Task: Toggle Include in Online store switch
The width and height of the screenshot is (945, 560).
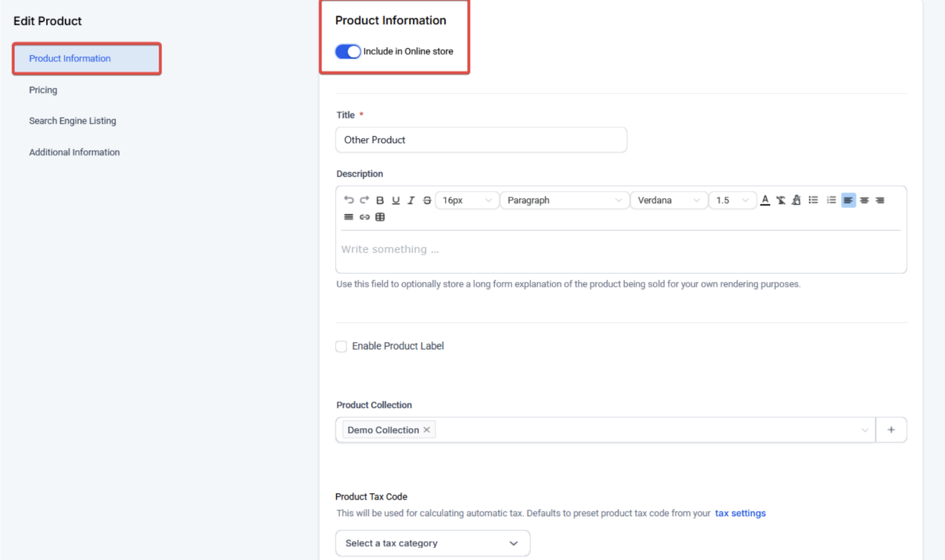Action: pos(348,52)
